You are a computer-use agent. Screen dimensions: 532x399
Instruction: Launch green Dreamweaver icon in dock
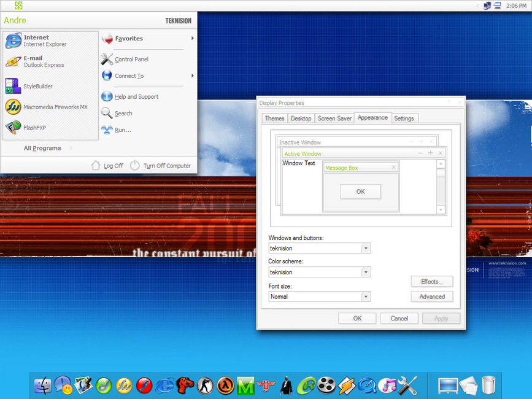[x=104, y=386]
